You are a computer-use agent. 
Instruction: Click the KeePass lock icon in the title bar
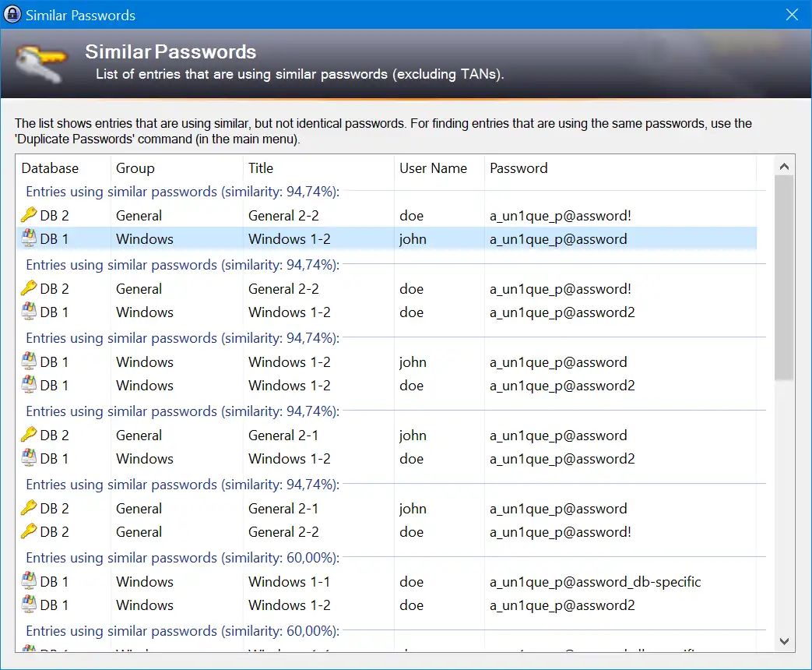pyautogui.click(x=12, y=14)
